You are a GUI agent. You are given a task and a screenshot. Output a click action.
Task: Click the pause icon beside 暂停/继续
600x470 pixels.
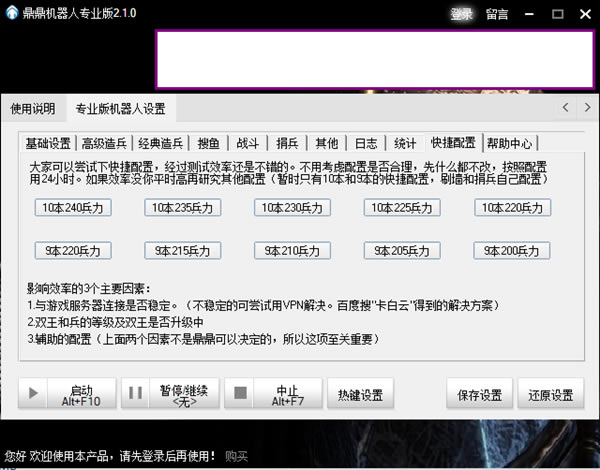tap(135, 393)
